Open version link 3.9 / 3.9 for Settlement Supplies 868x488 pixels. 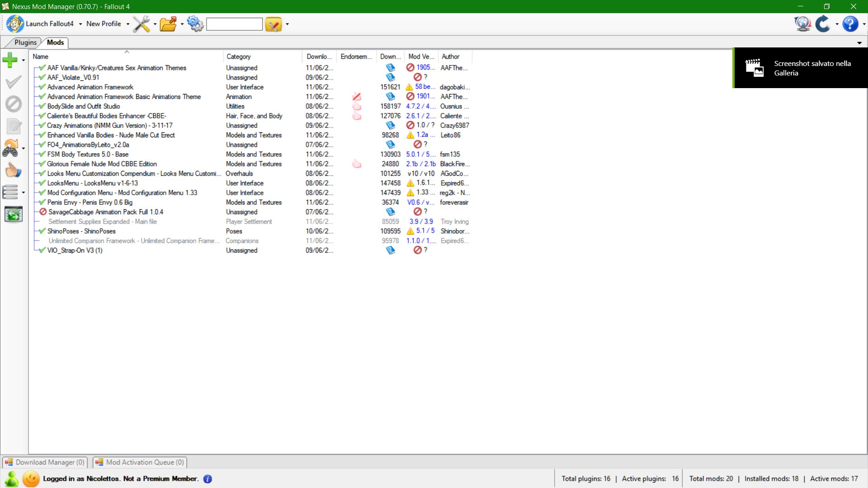point(421,221)
